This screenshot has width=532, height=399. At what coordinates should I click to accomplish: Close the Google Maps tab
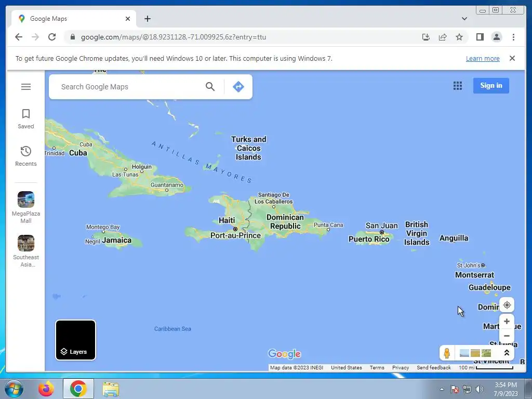128,19
